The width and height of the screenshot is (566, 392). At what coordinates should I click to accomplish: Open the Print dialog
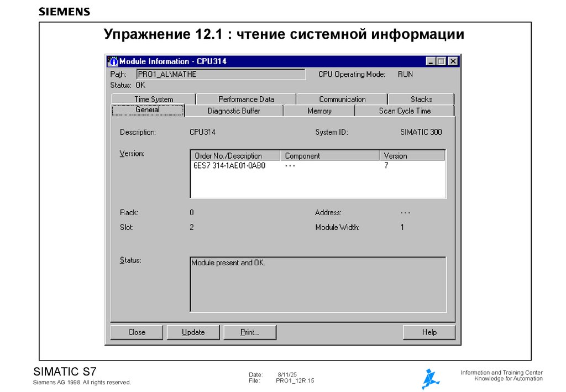pyautogui.click(x=249, y=332)
